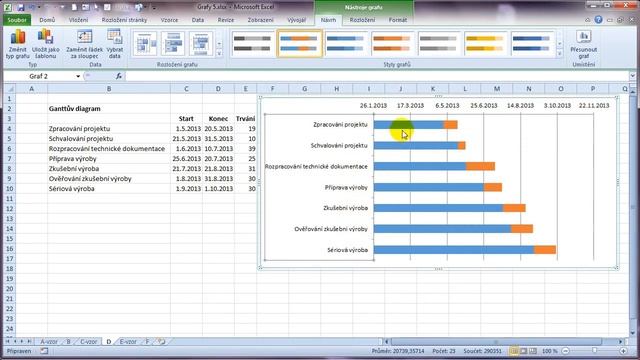This screenshot has height=360, width=640.
Task: Switch to Domů ribbon tab
Action: [x=47, y=20]
